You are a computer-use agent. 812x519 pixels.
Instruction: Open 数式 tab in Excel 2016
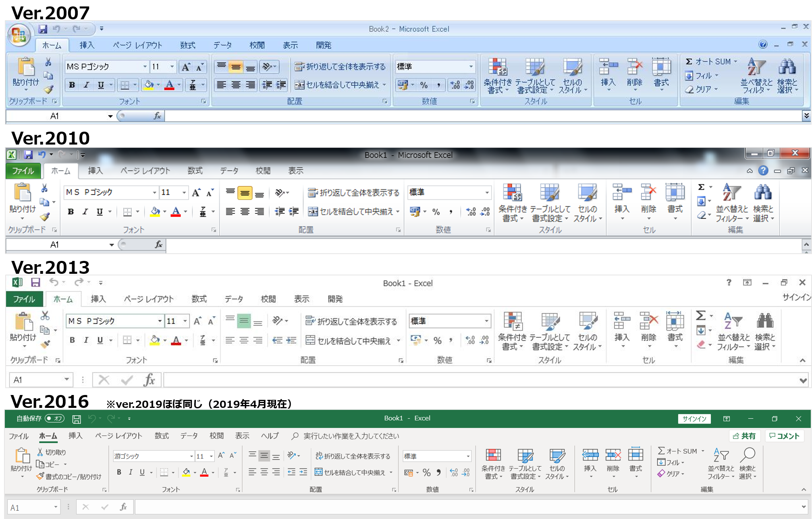[x=162, y=436]
